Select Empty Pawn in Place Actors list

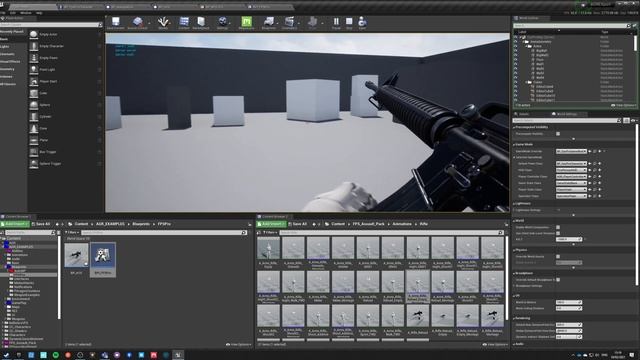(65, 58)
